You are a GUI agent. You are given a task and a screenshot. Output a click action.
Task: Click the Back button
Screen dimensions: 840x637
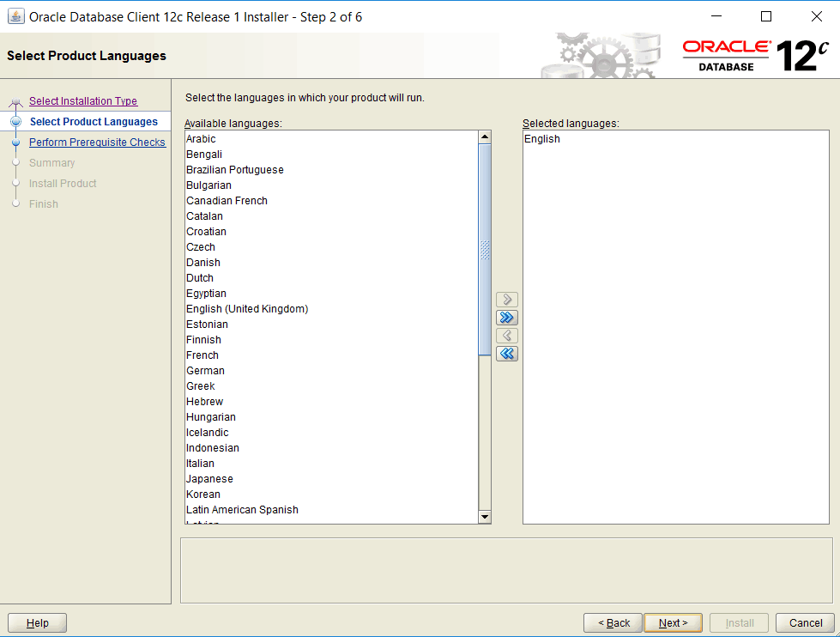coord(613,623)
